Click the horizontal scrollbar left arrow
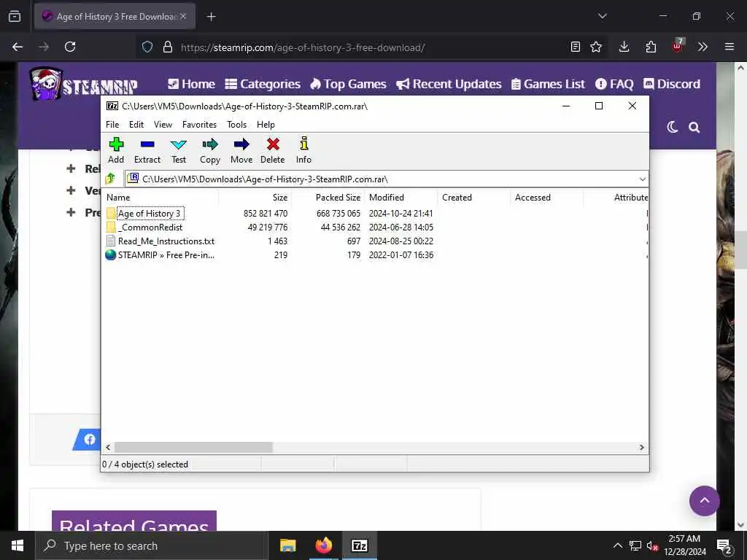The height and width of the screenshot is (560, 747). point(108,448)
